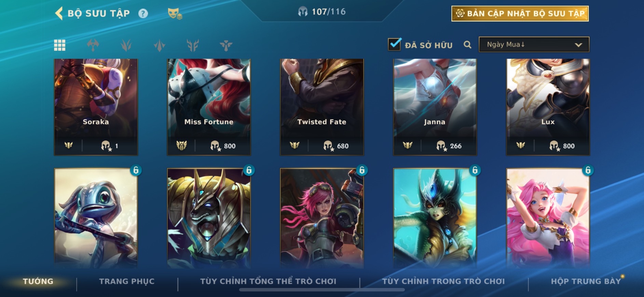The width and height of the screenshot is (644, 297).
Task: Switch to the Trang Phục tab
Action: [127, 281]
